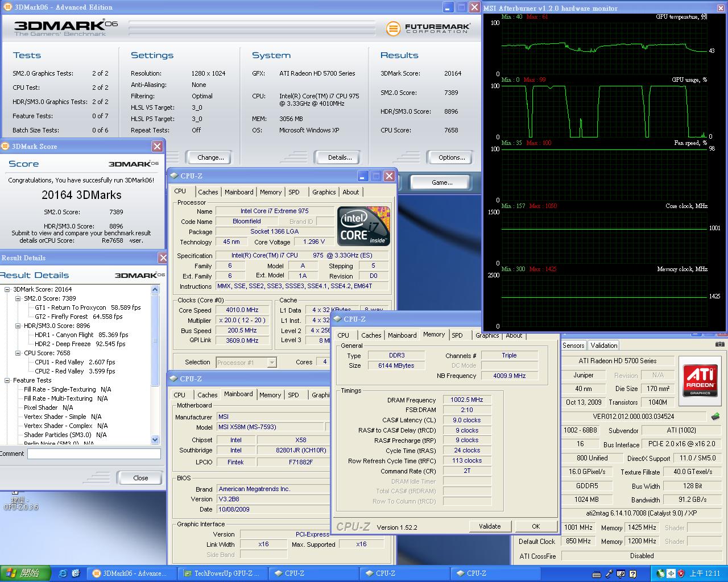
Task: Click OK in the CPU-Z memory window
Action: pos(536,526)
